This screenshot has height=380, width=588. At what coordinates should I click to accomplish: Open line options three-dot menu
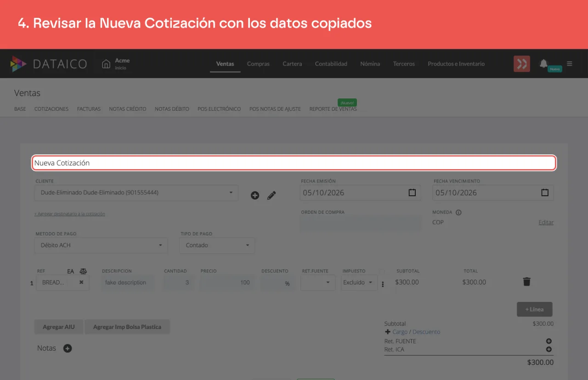(x=383, y=284)
